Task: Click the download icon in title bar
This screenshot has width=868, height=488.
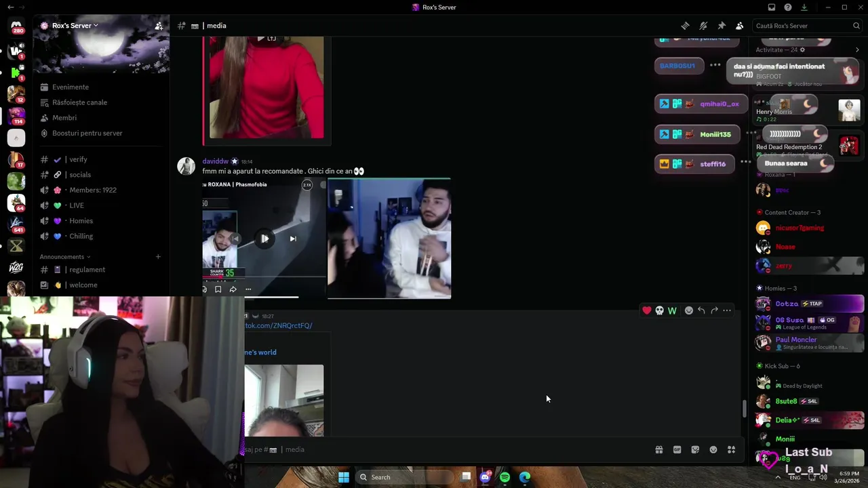Action: [x=804, y=7]
